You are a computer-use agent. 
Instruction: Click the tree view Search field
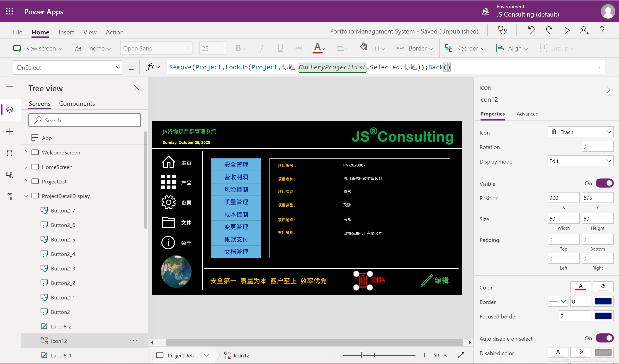pos(85,120)
